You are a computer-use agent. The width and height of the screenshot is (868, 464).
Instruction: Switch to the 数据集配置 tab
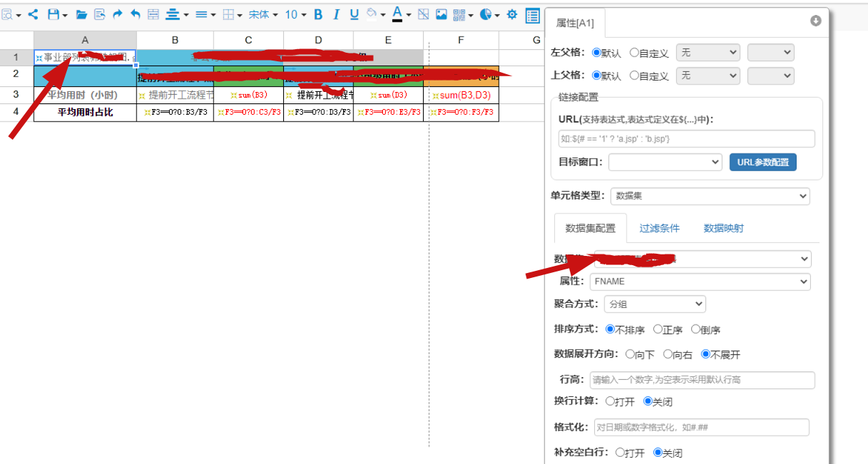tap(591, 228)
